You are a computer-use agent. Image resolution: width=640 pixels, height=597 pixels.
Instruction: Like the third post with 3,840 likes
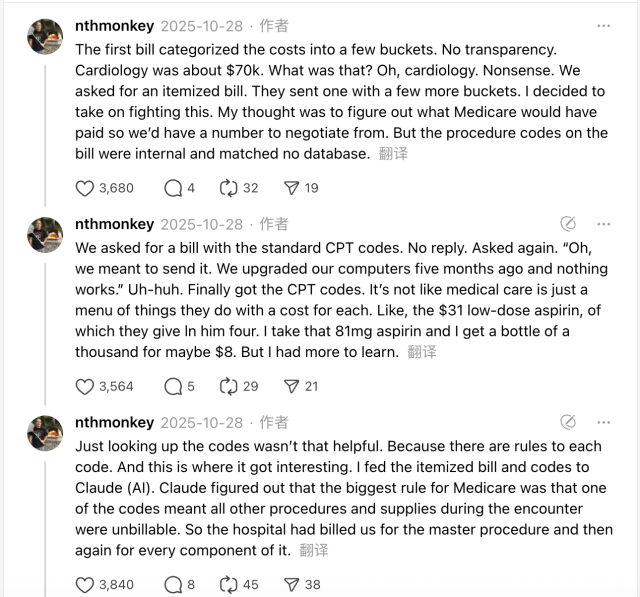[86, 584]
